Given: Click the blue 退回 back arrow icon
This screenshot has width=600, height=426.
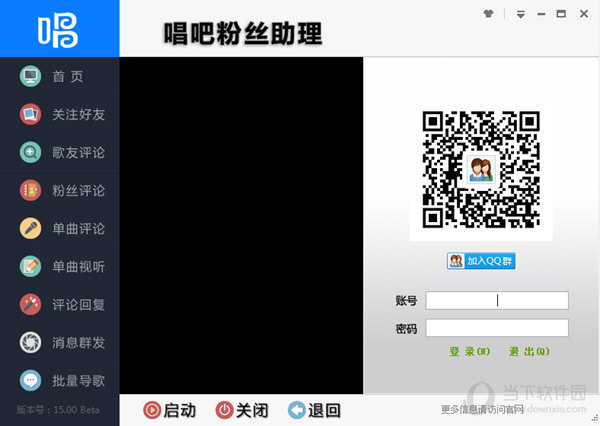Looking at the screenshot, I should 297,410.
